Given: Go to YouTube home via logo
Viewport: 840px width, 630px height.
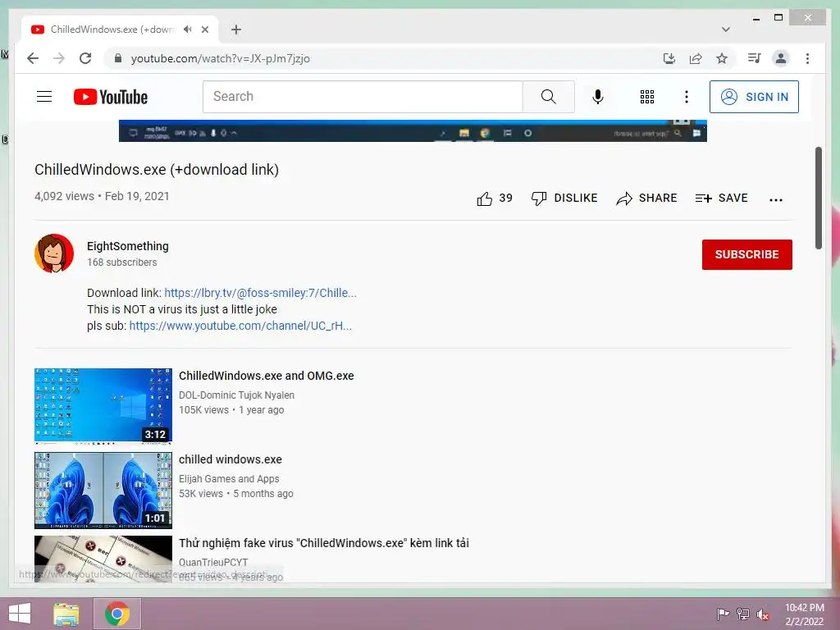Looking at the screenshot, I should [111, 97].
